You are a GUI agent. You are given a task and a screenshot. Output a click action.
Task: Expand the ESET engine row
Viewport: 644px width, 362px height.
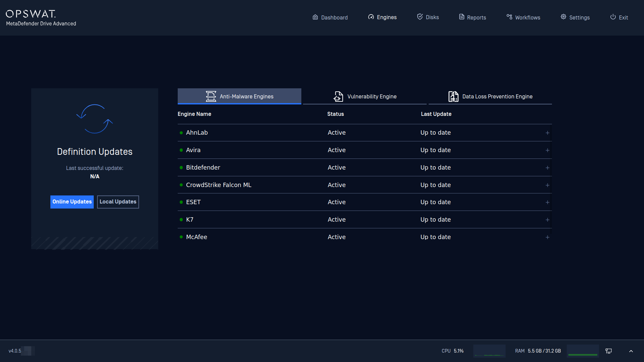point(548,202)
